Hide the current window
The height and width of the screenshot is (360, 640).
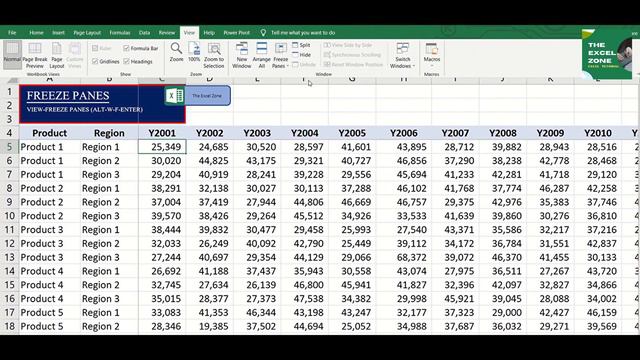pos(302,55)
